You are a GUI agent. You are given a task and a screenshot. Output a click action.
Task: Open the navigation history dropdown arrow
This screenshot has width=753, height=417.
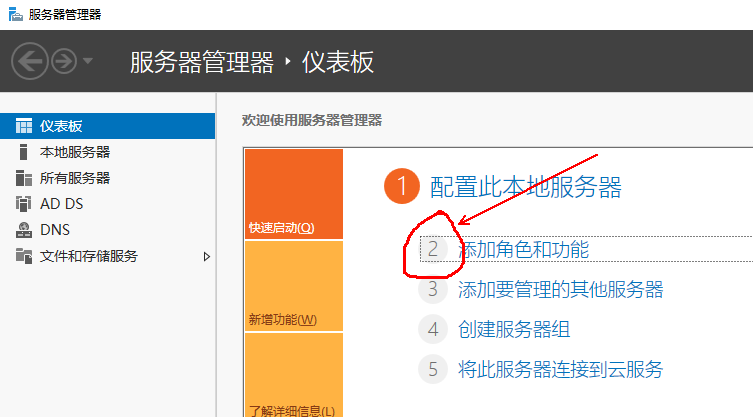[87, 61]
